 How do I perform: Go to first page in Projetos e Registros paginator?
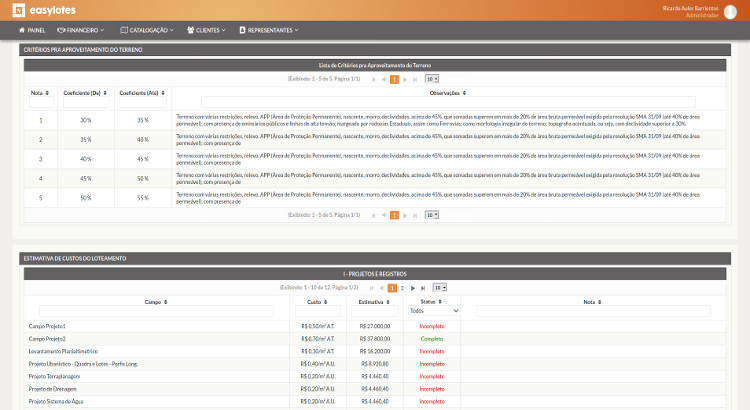(371, 288)
